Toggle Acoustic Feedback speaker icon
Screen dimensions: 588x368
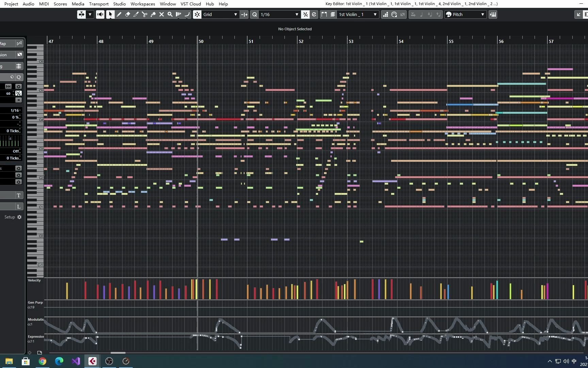[x=100, y=14]
